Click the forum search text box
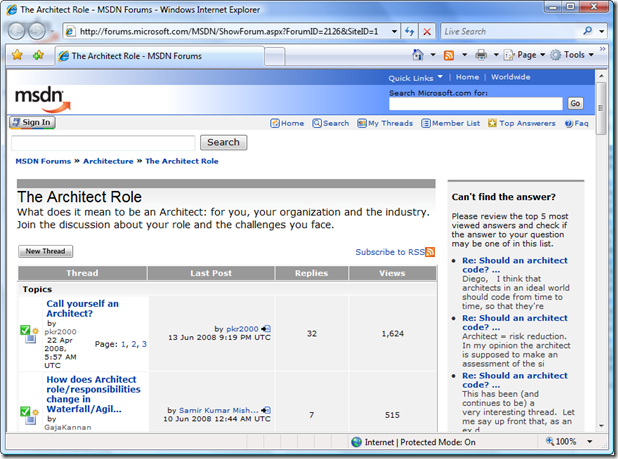Screen dimensions: 618x459 click(103, 143)
